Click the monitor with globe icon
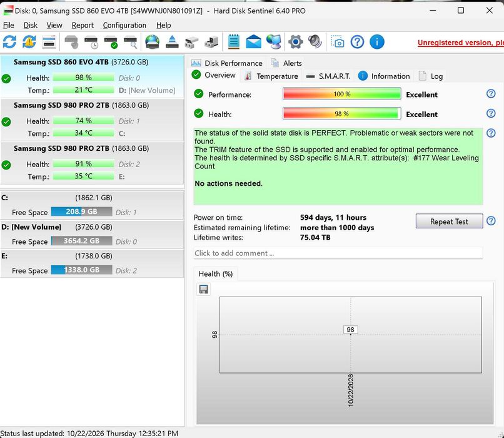This screenshot has height=438, width=504. (273, 42)
